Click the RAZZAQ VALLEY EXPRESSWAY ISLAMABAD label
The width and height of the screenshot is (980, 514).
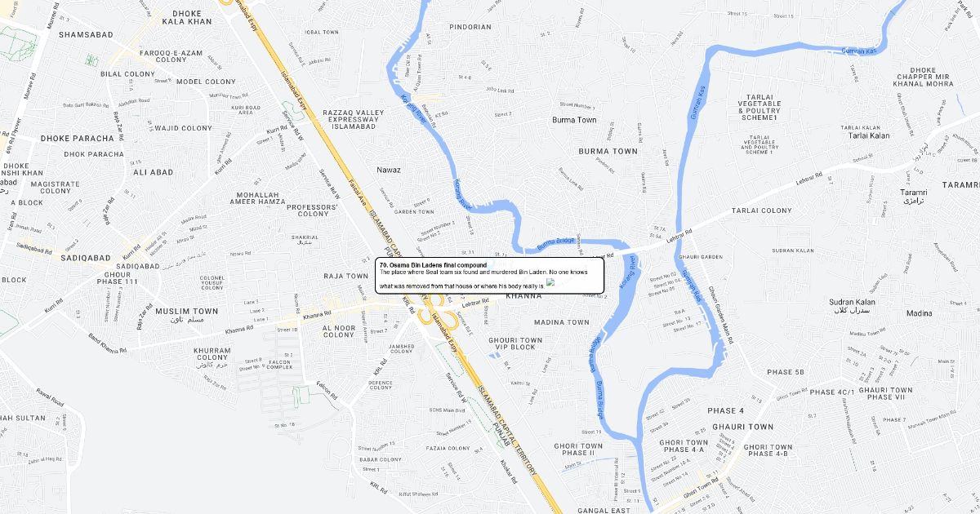(x=353, y=119)
